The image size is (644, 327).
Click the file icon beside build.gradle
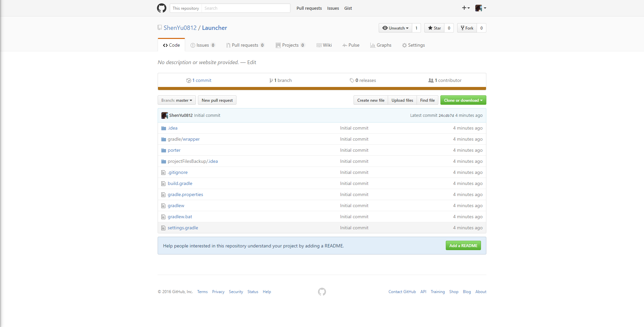[163, 183]
